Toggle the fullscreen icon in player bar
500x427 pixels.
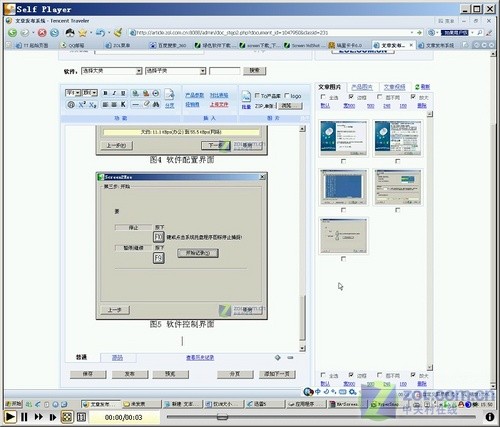coord(67,417)
